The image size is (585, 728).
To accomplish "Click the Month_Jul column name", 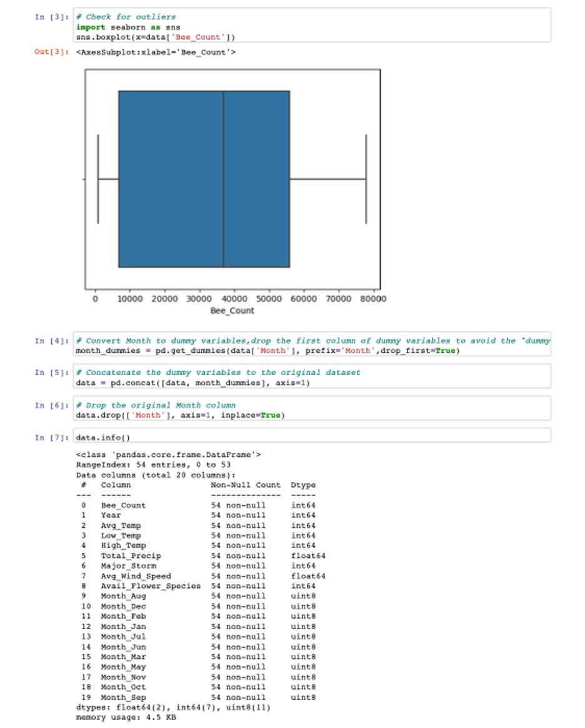I will point(123,637).
